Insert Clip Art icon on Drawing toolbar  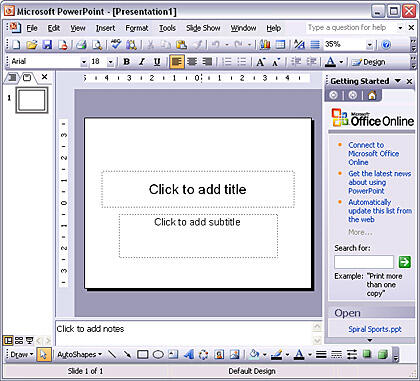point(219,354)
